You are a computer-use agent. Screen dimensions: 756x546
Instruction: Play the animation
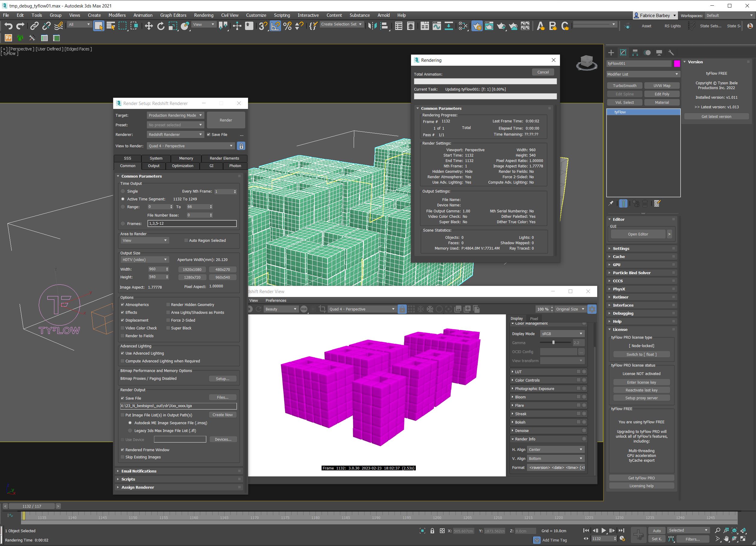coord(604,531)
